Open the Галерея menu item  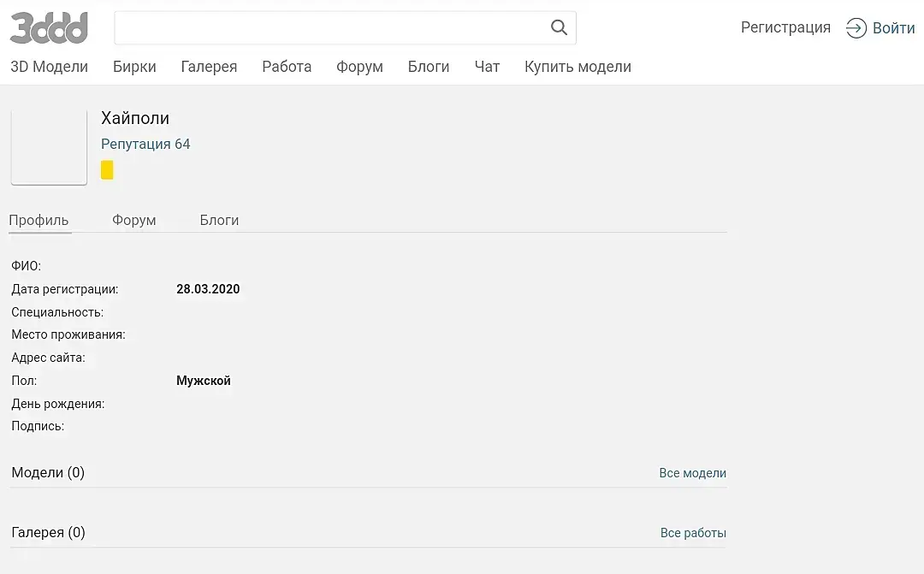point(209,67)
